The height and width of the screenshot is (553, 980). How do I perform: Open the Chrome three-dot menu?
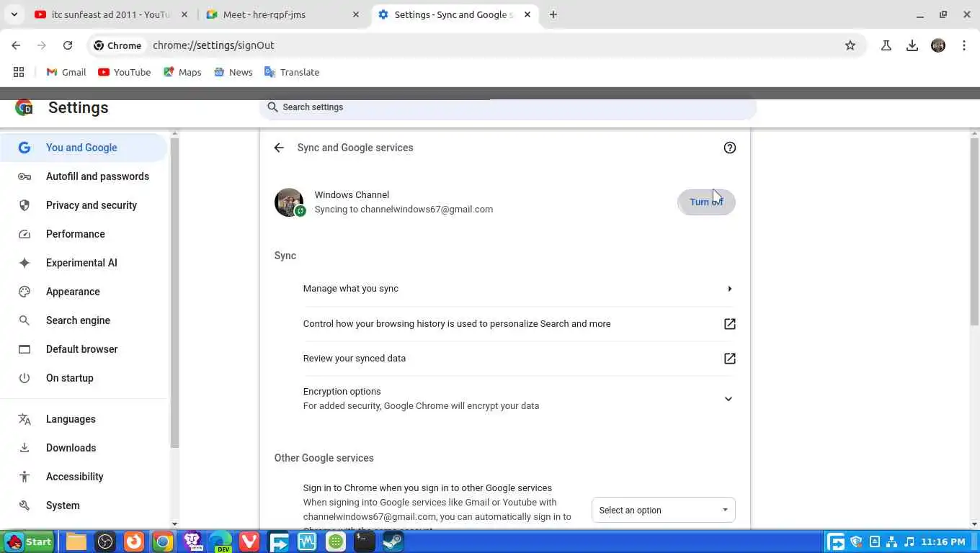click(x=964, y=45)
